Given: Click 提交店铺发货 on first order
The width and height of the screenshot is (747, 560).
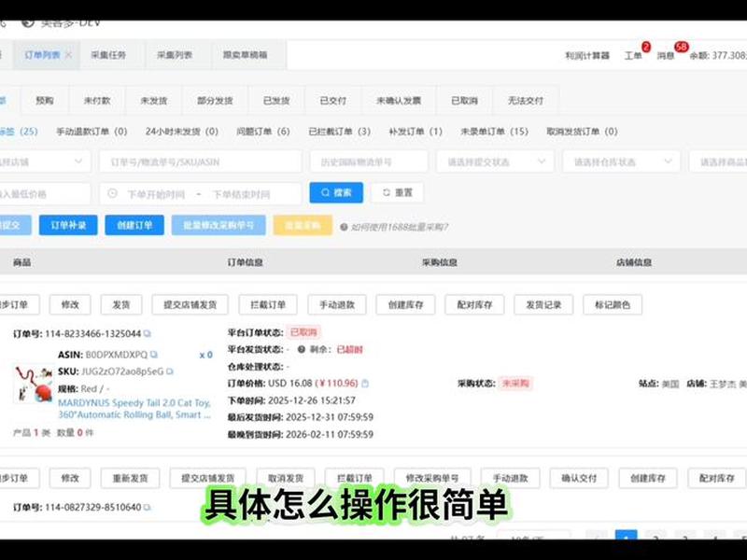Looking at the screenshot, I should pyautogui.click(x=190, y=305).
